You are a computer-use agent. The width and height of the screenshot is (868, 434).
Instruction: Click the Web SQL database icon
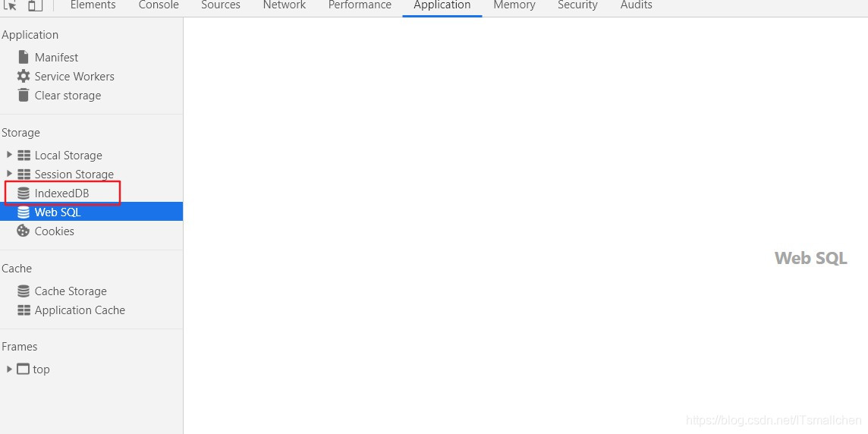point(24,212)
